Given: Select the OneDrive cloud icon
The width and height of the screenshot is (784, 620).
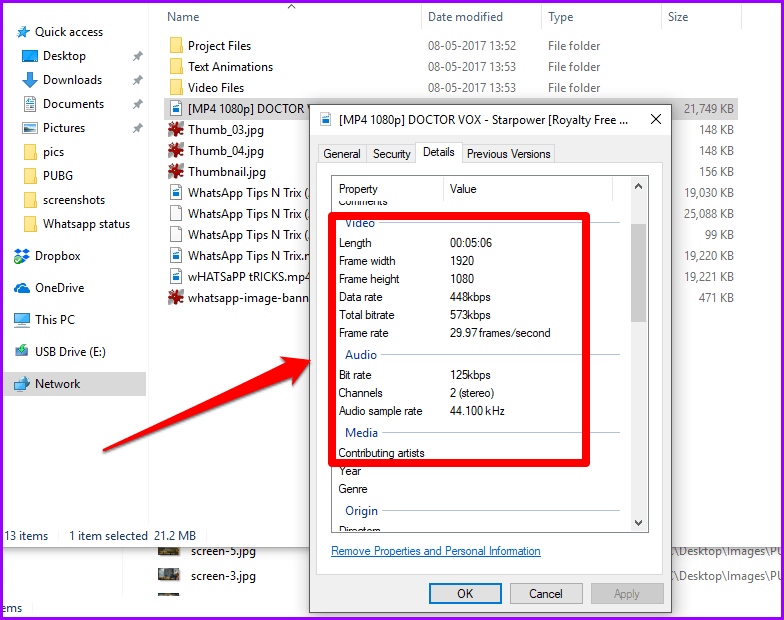Looking at the screenshot, I should click(22, 288).
